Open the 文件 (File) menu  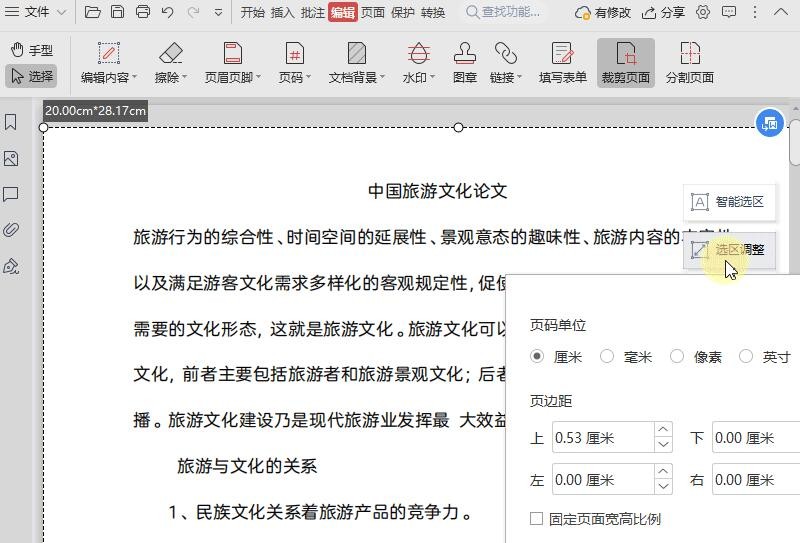coord(36,13)
